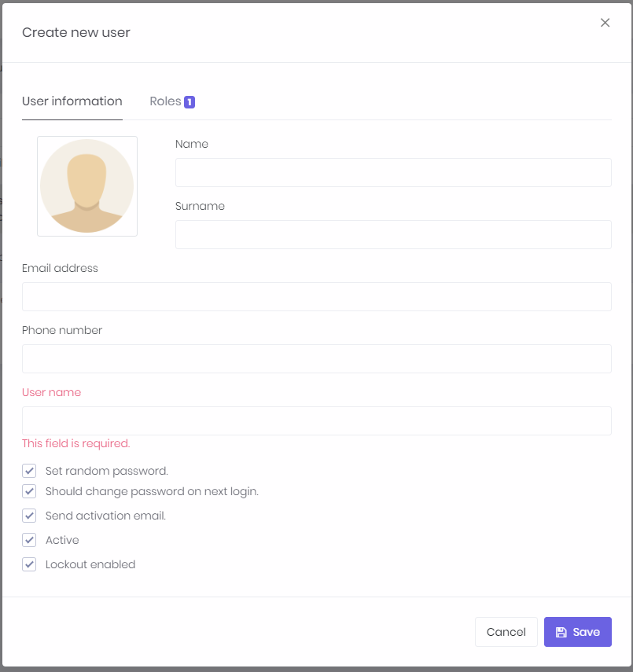Viewport: 633px width, 672px height.
Task: Click the save disk icon on Save button
Action: pos(562,631)
